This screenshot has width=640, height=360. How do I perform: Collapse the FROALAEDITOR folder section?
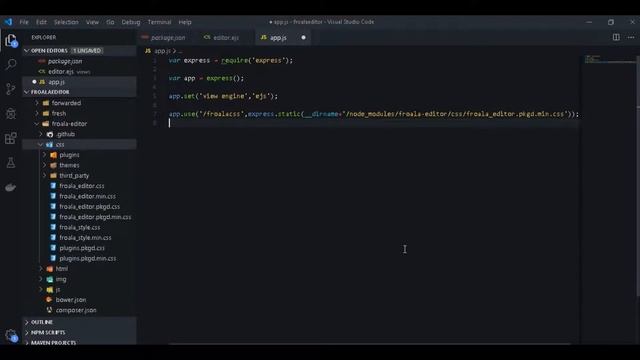pyautogui.click(x=27, y=92)
